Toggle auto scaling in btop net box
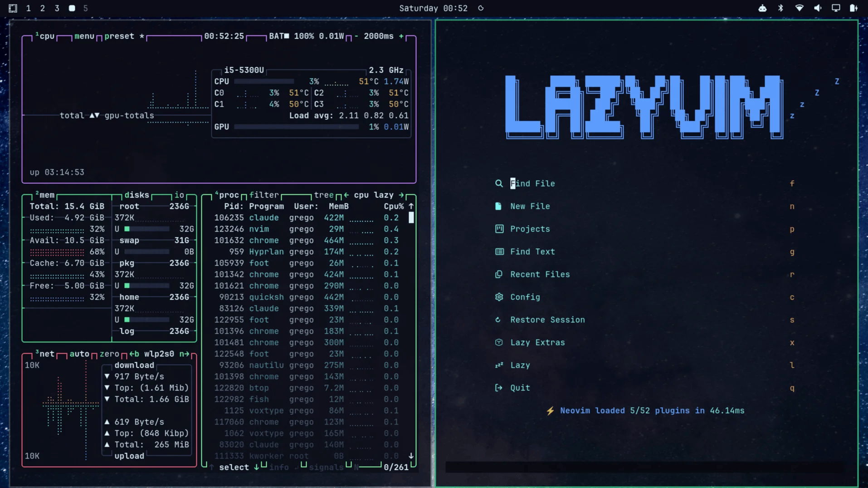The height and width of the screenshot is (488, 868). tap(79, 354)
